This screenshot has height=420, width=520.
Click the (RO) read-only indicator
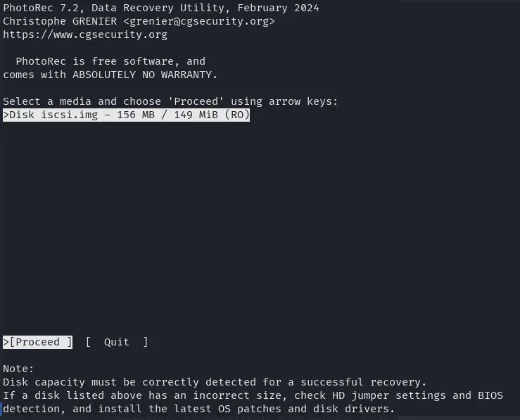pyautogui.click(x=237, y=115)
